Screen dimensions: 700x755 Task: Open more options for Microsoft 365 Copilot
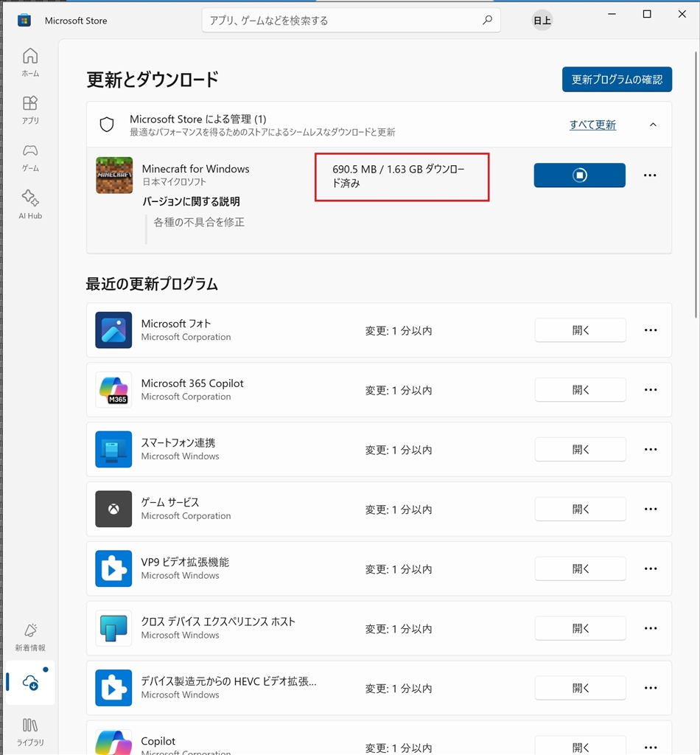[x=651, y=389]
